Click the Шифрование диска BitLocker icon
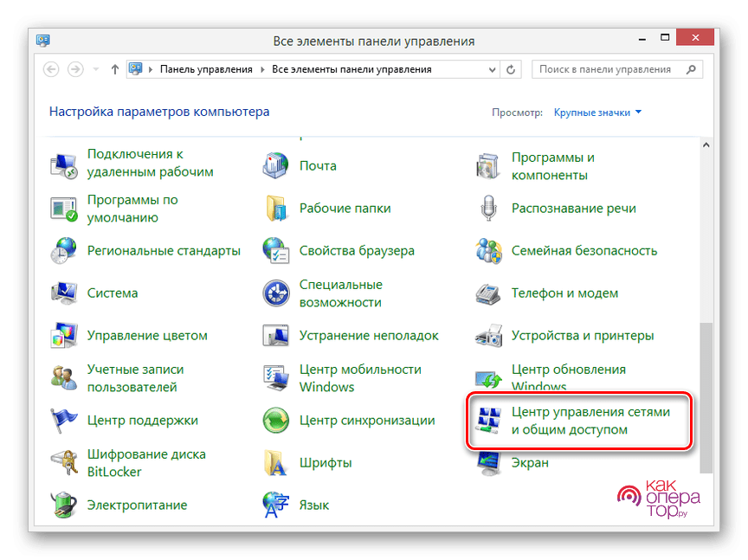Screen dimensions: 748x560 tap(64, 463)
